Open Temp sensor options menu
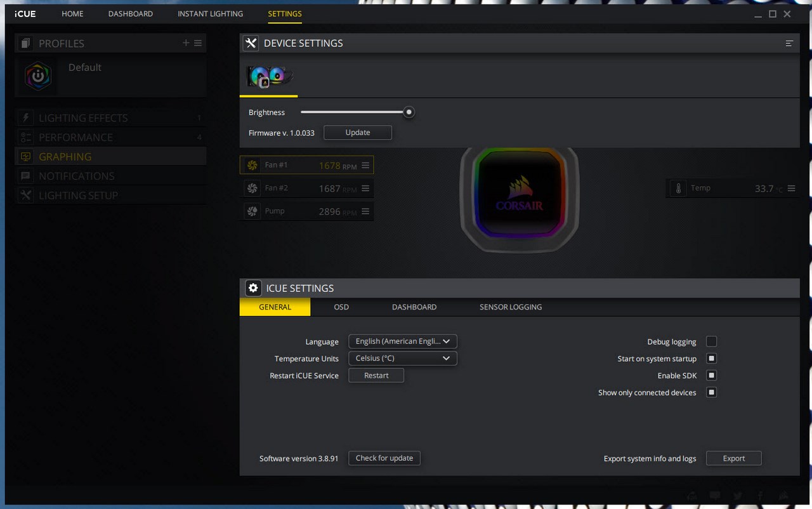Screen dimensions: 812x509 (791, 188)
